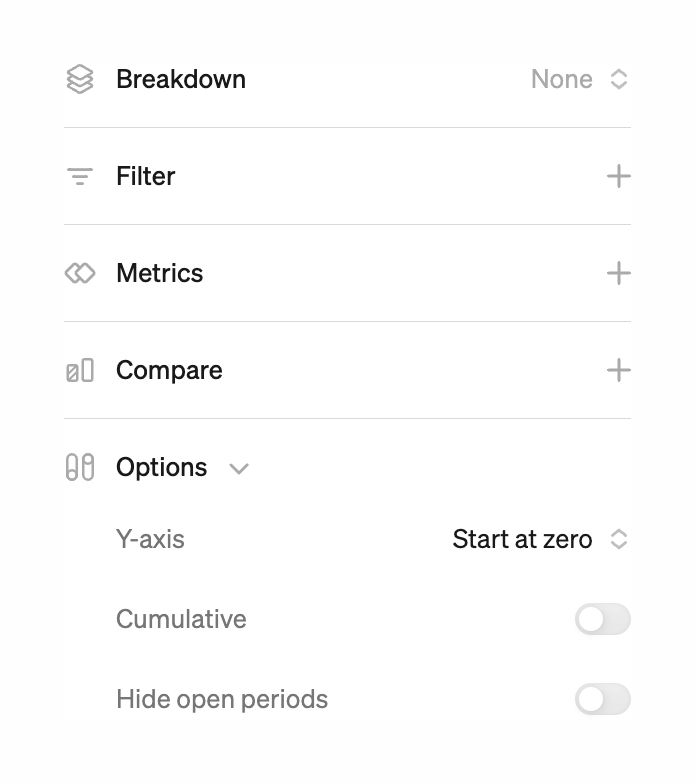Select the Metrics row label

click(x=159, y=273)
